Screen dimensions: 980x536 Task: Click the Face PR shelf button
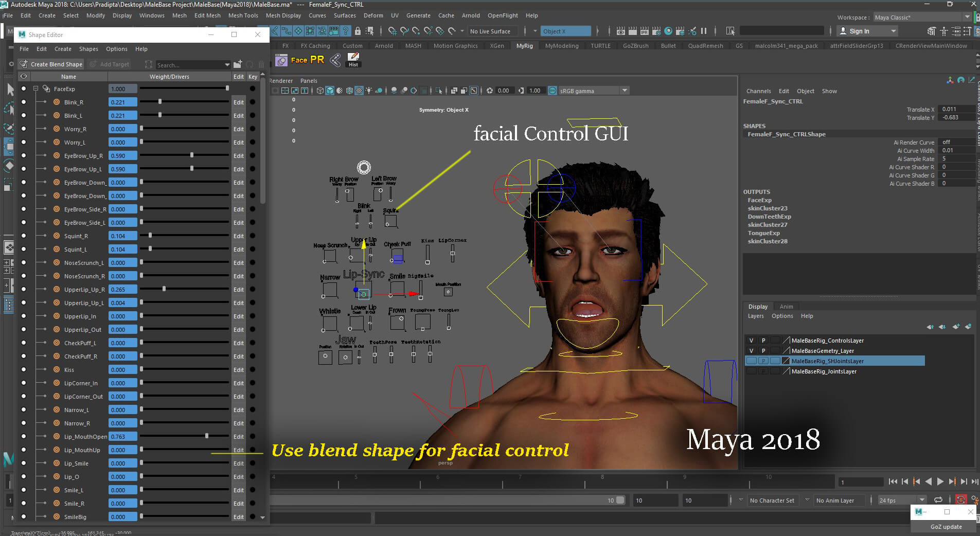coord(307,60)
